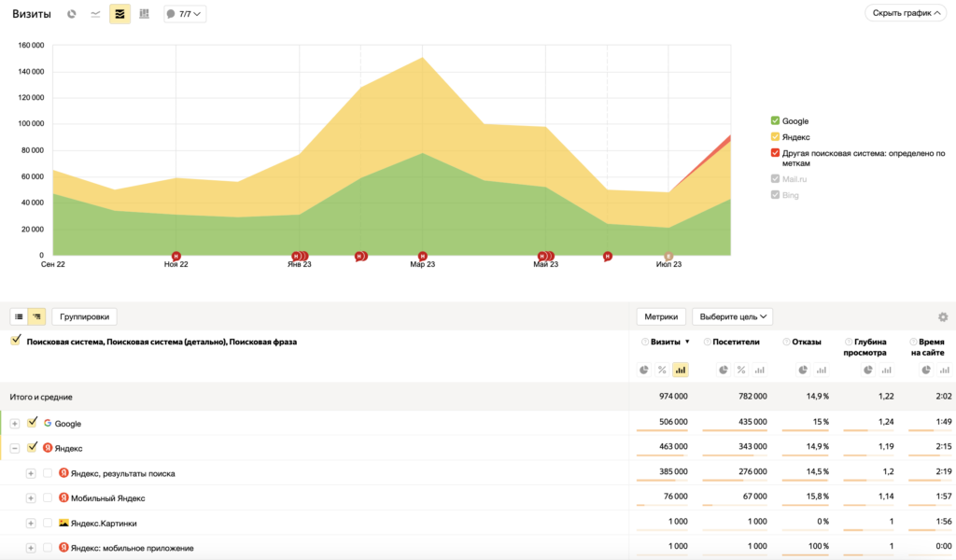The image size is (956, 560).
Task: Show pie chart for Посетители column
Action: click(723, 371)
